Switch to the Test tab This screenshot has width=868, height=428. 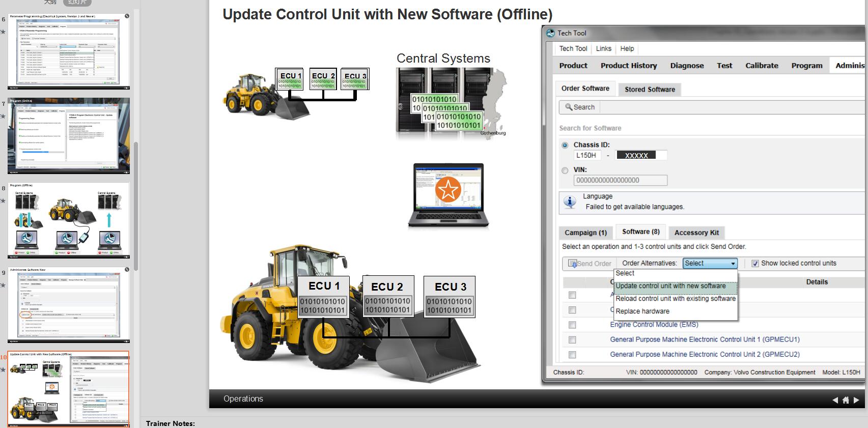point(724,66)
